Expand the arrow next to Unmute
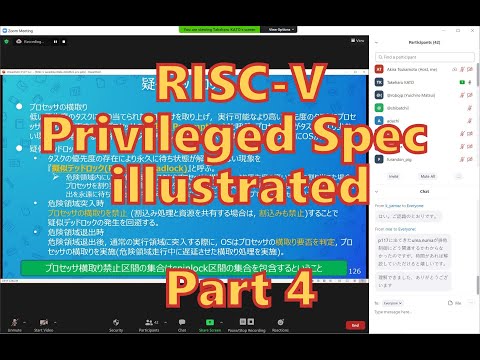The height and width of the screenshot is (360, 480). [24, 323]
